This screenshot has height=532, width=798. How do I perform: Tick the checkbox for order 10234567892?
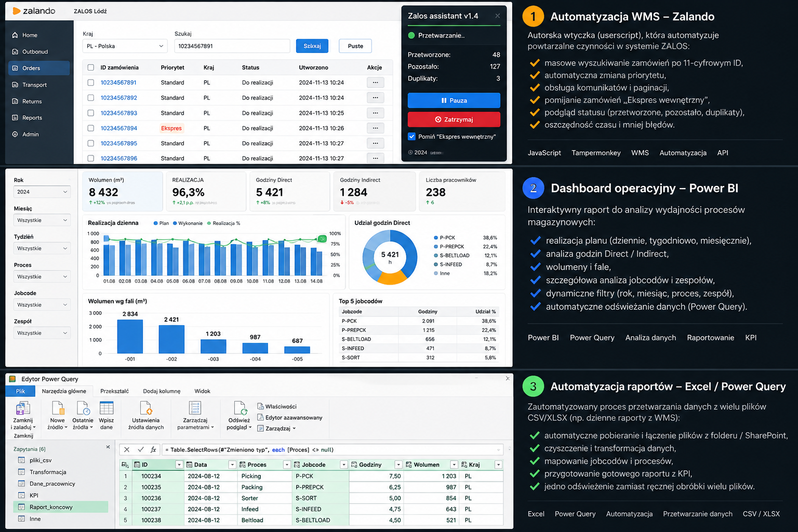tap(91, 98)
